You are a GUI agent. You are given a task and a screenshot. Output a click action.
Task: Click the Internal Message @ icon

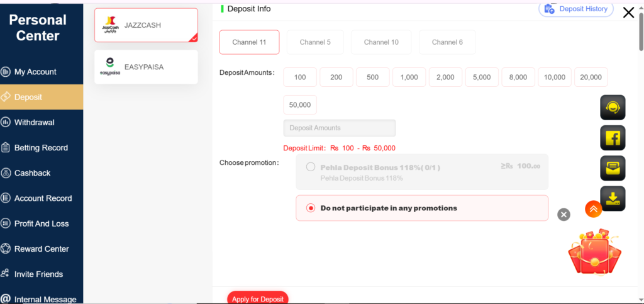click(x=6, y=299)
